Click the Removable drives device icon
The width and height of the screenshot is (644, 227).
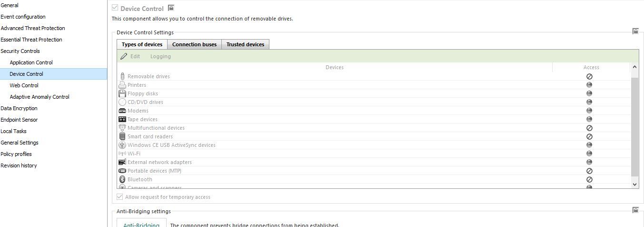pos(122,76)
